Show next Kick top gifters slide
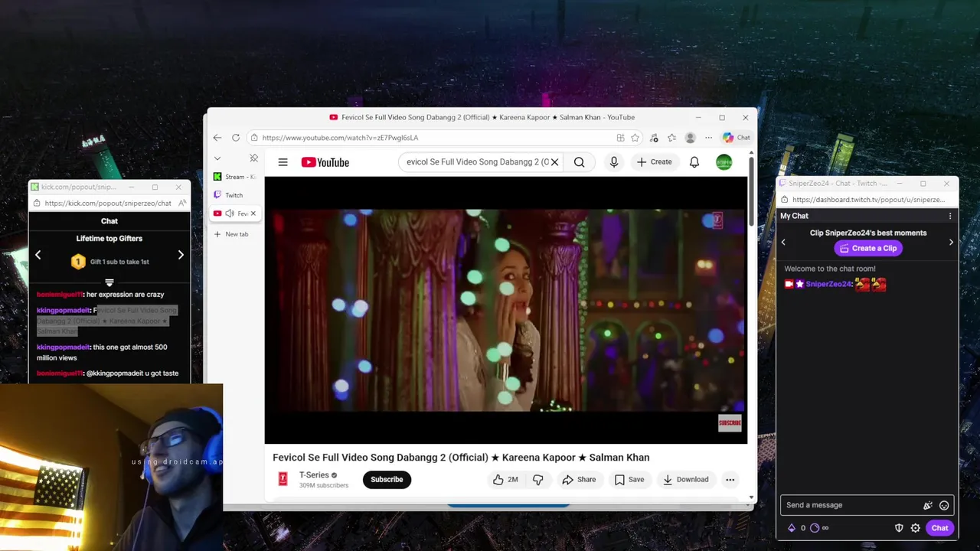980x551 pixels. 181,255
